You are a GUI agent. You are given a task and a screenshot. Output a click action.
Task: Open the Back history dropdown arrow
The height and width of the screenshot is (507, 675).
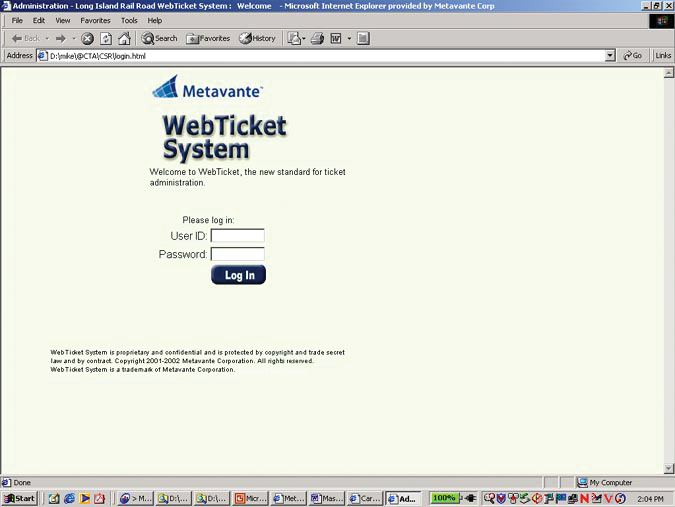tap(47, 39)
